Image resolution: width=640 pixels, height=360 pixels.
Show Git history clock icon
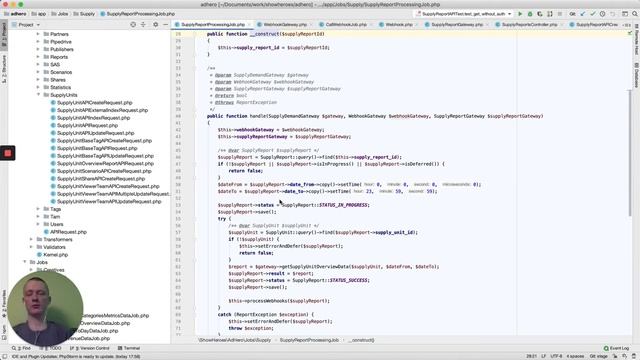pyautogui.click(x=602, y=14)
